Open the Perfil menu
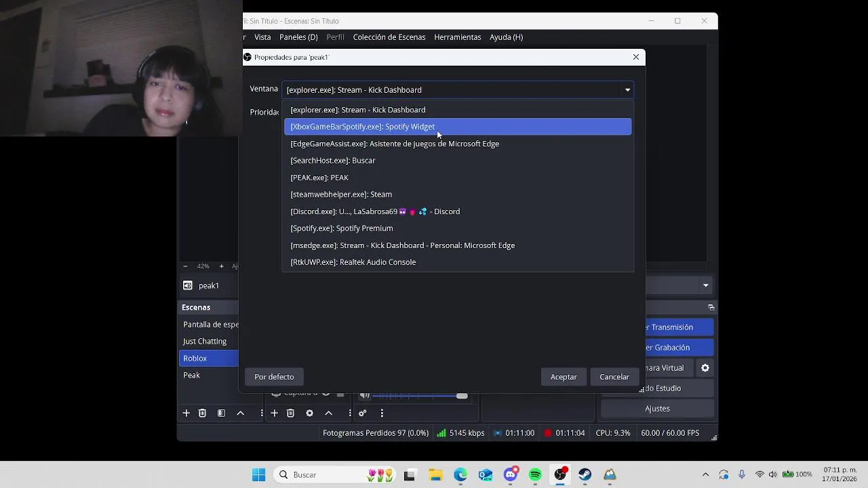Viewport: 868px width, 488px height. [335, 37]
